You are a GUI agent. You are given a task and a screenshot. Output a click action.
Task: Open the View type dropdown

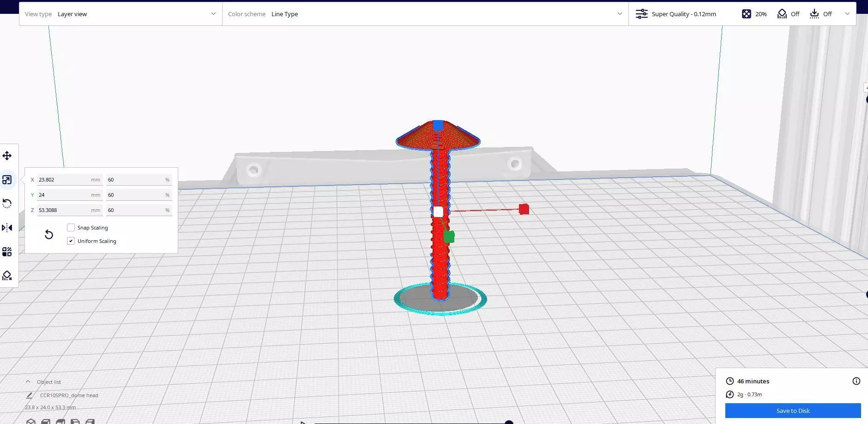click(x=121, y=14)
